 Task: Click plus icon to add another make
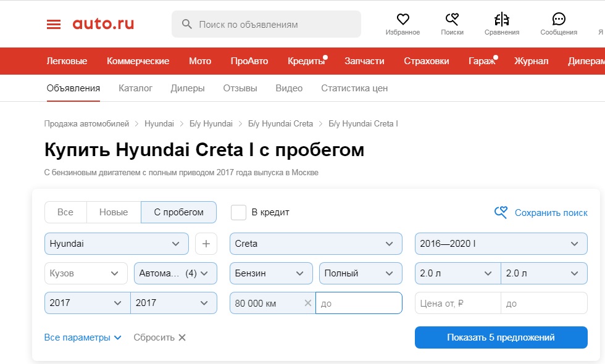tap(206, 244)
